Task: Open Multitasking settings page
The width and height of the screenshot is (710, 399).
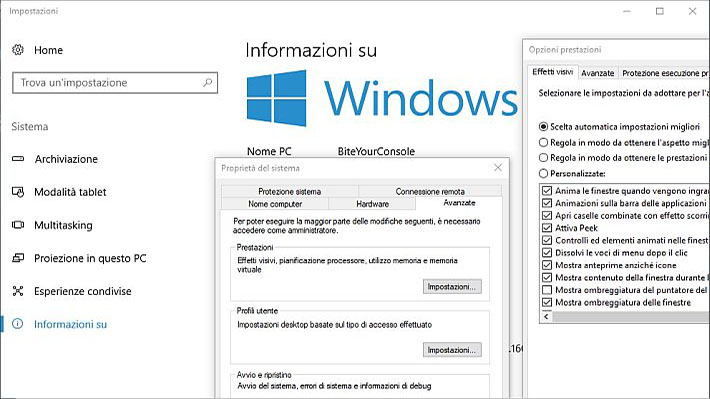Action: point(63,225)
